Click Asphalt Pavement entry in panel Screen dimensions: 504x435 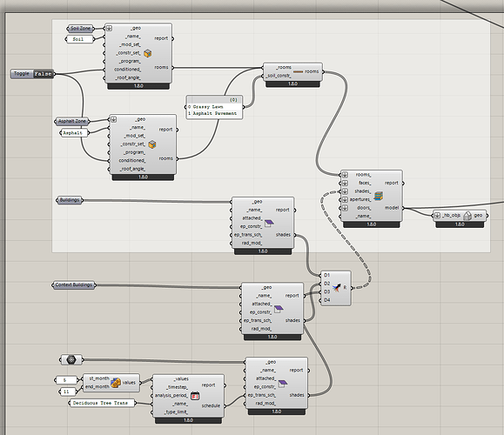[x=215, y=113]
